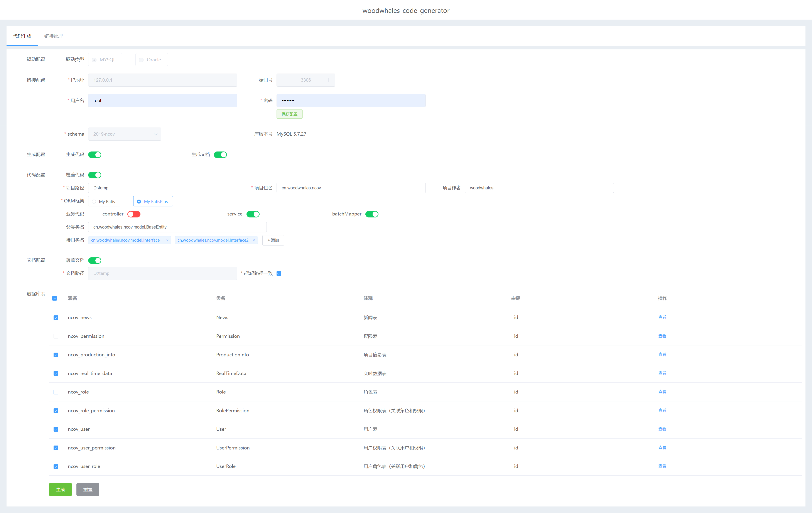Toggle the controller switch on
812x513 pixels.
[x=134, y=214]
